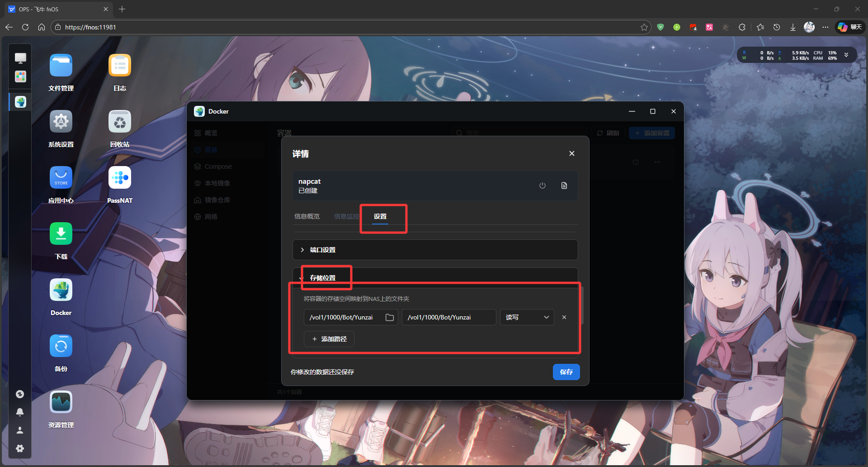This screenshot has height=467, width=868.
Task: Switch to the 信息概览 tab
Action: 307,216
